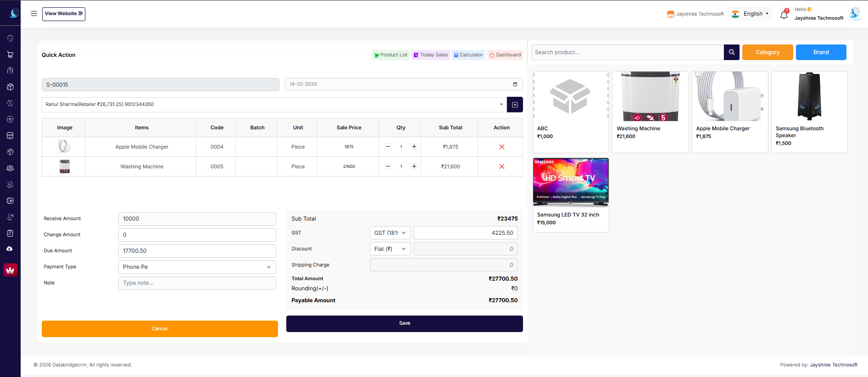868x377 pixels.
Task: Click the search magnifier button
Action: (732, 52)
